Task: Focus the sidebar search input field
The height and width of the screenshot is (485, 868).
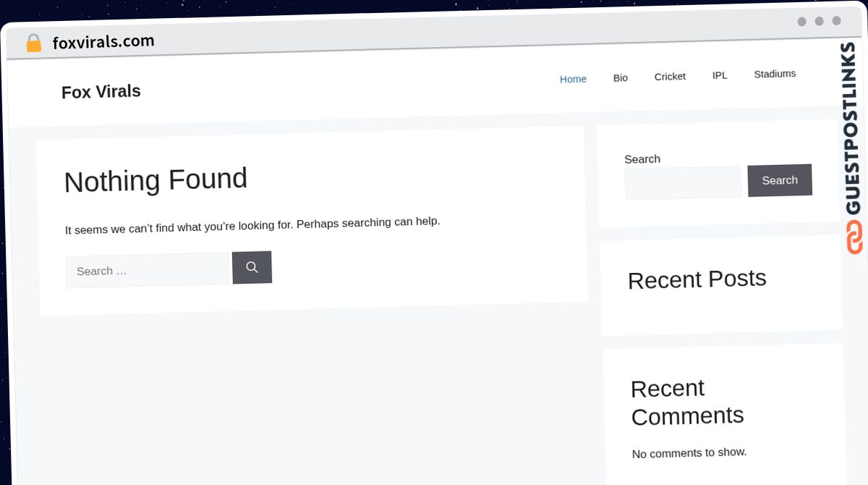Action: point(683,182)
